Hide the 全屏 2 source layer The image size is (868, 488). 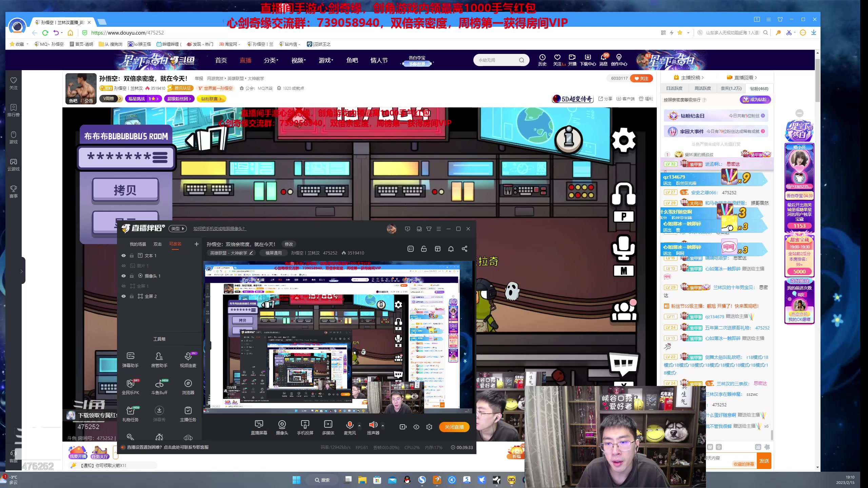click(x=123, y=296)
